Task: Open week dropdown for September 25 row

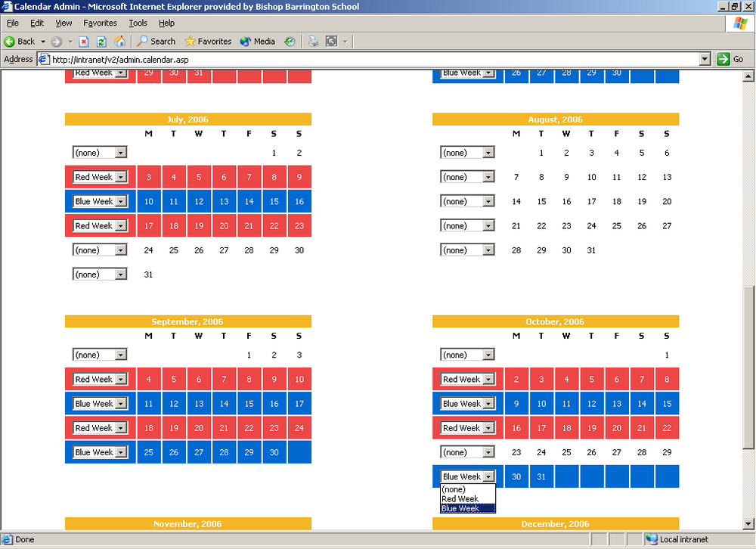Action: [100, 452]
